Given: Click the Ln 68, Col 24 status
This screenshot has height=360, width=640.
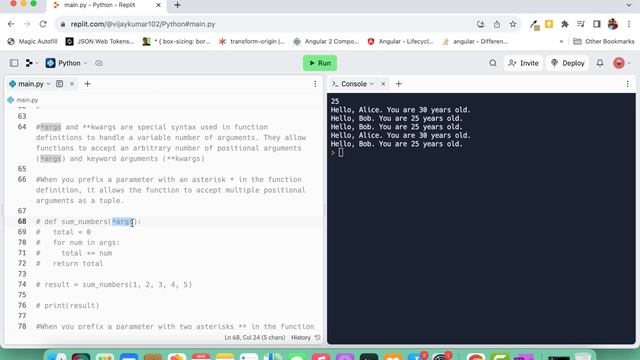Looking at the screenshot, I should tap(255, 338).
